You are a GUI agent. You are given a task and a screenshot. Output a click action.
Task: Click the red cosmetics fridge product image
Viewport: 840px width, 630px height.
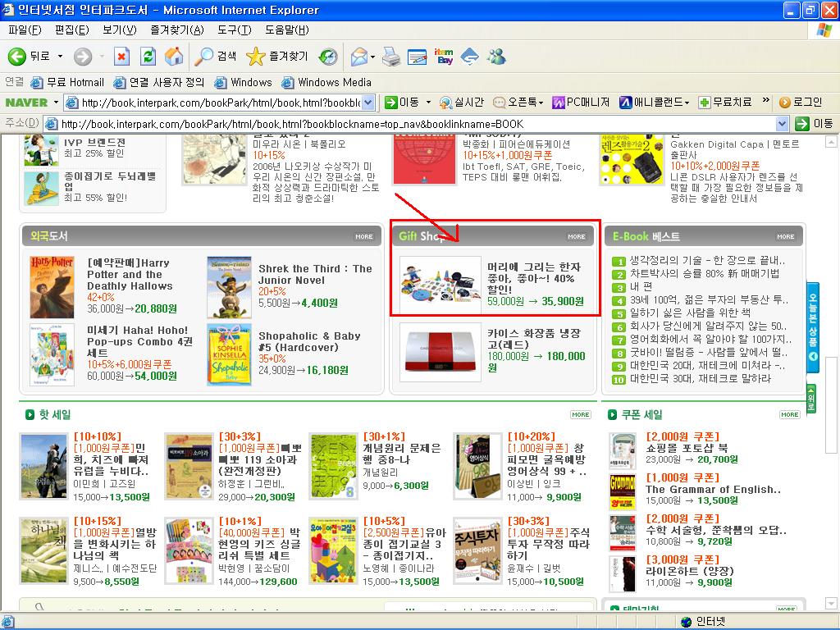(x=441, y=351)
